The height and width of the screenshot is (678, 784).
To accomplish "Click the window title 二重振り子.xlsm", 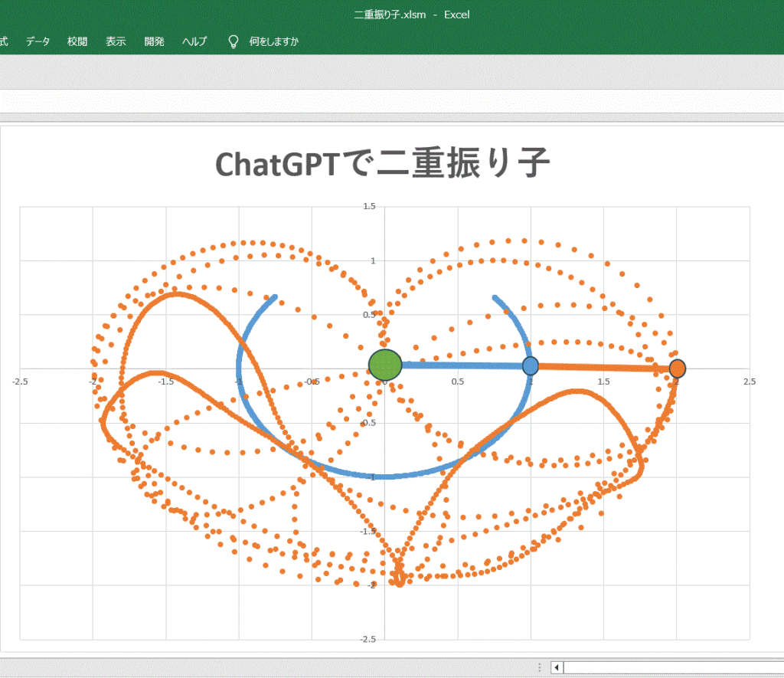I will 390,15.
